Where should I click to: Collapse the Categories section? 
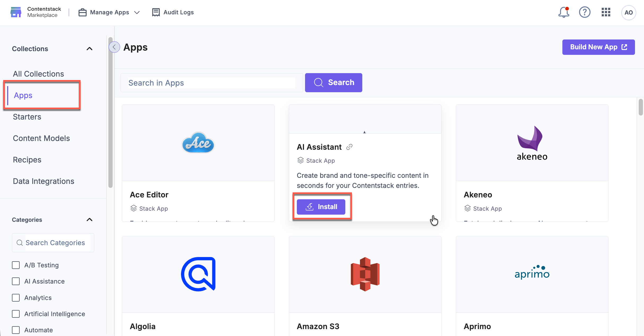(89, 220)
